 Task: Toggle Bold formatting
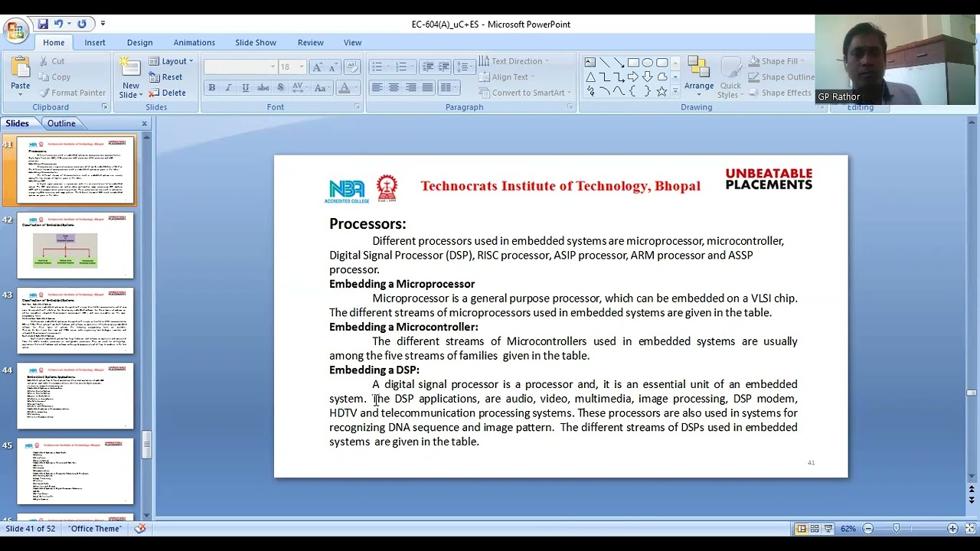(x=212, y=88)
